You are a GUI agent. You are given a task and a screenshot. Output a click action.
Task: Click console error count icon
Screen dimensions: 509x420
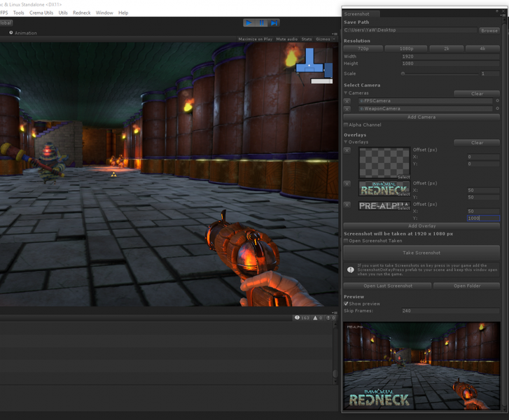[x=328, y=318]
